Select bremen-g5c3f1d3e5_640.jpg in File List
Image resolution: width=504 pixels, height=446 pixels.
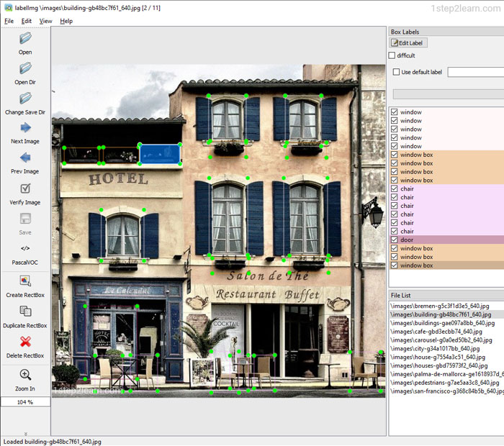(x=439, y=306)
